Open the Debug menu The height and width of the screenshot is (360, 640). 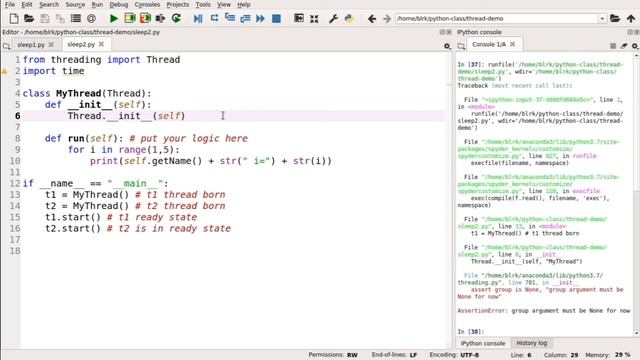[119, 4]
